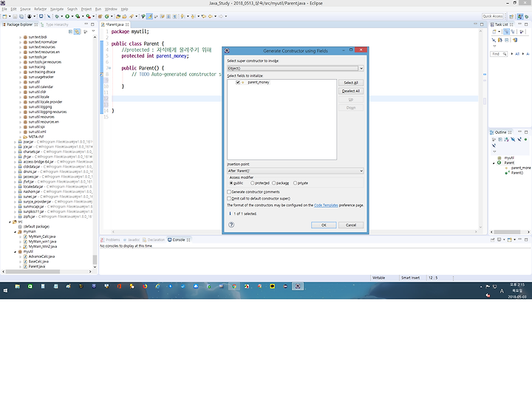Click the OK button in the dialog
532x402 pixels.
click(324, 225)
